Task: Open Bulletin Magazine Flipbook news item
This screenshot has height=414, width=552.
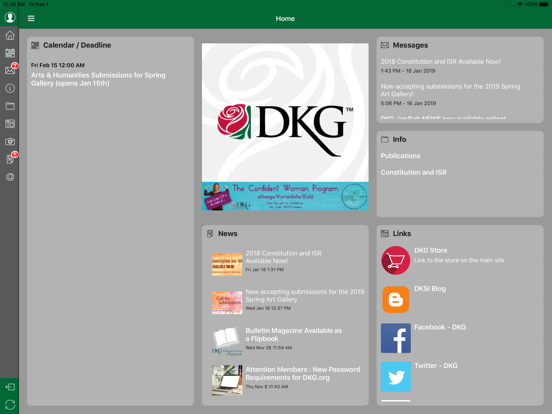Action: click(x=285, y=339)
